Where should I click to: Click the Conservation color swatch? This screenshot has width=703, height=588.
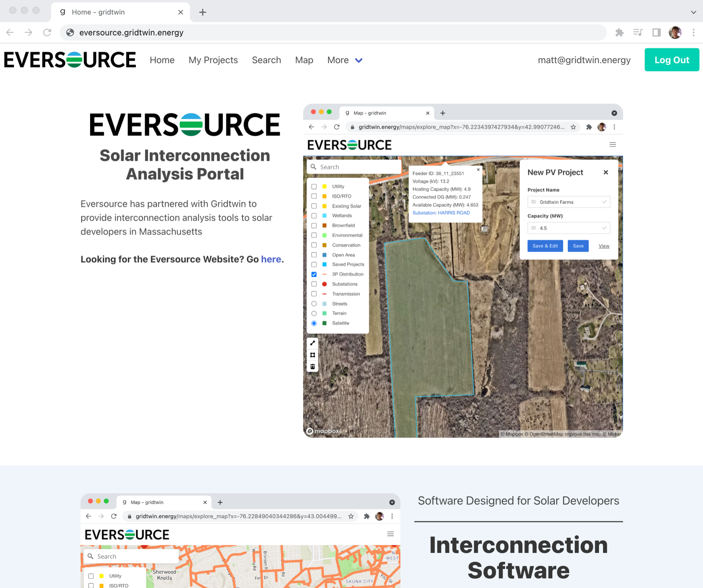coord(324,245)
